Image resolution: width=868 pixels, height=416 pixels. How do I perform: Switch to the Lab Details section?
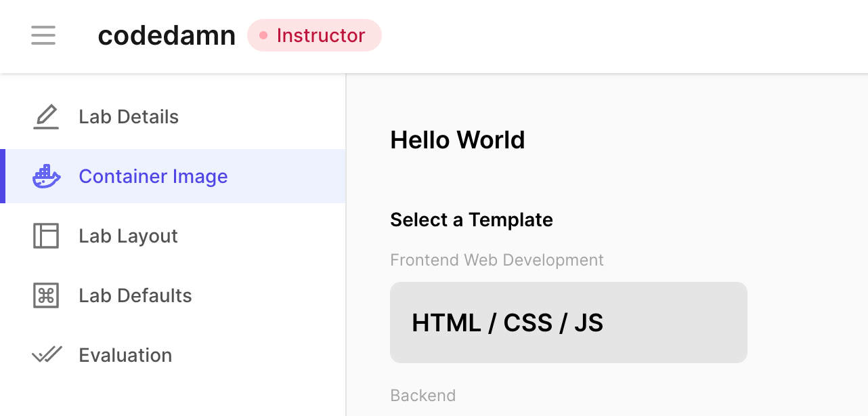[129, 117]
